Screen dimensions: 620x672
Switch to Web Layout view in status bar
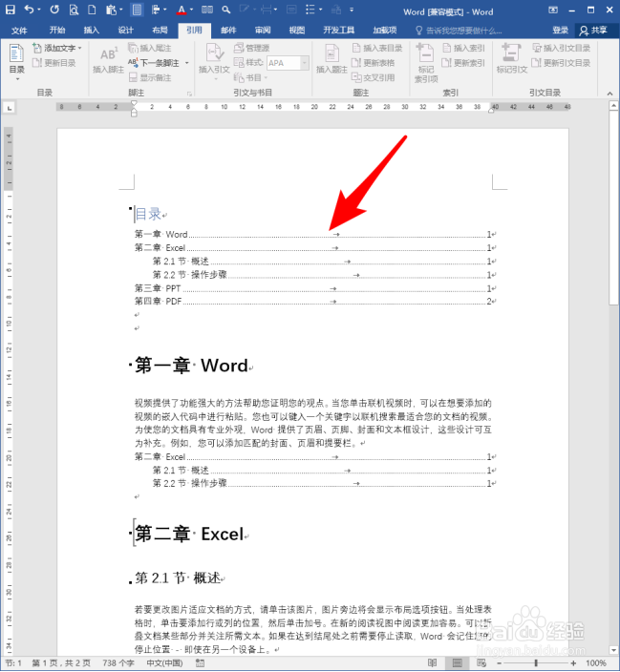pyautogui.click(x=481, y=663)
